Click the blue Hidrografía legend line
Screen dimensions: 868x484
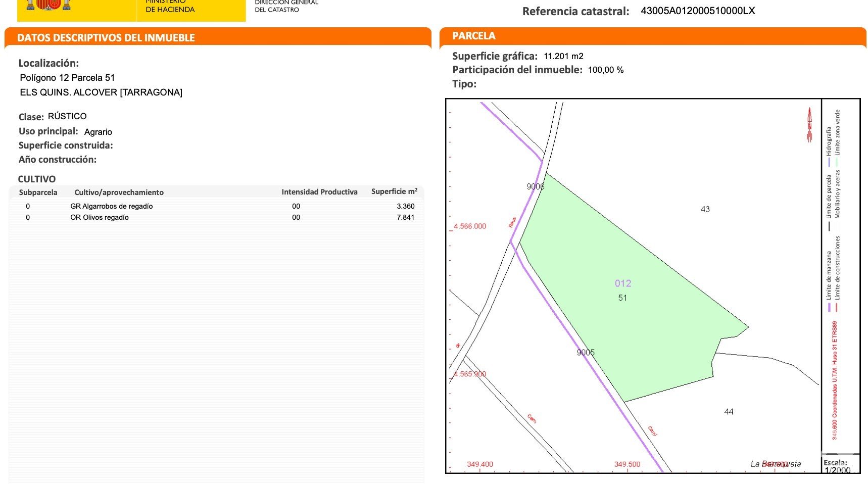tap(829, 162)
